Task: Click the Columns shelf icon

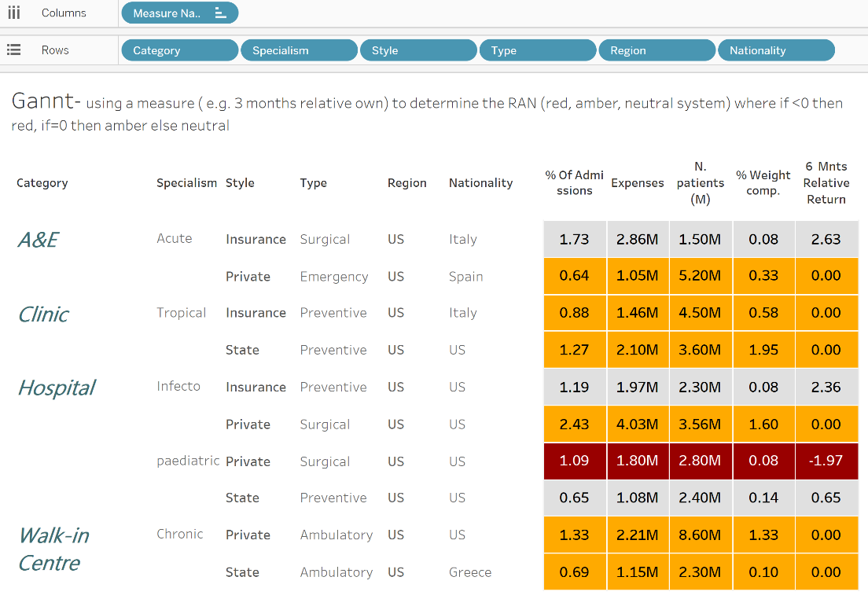Action: tap(13, 13)
